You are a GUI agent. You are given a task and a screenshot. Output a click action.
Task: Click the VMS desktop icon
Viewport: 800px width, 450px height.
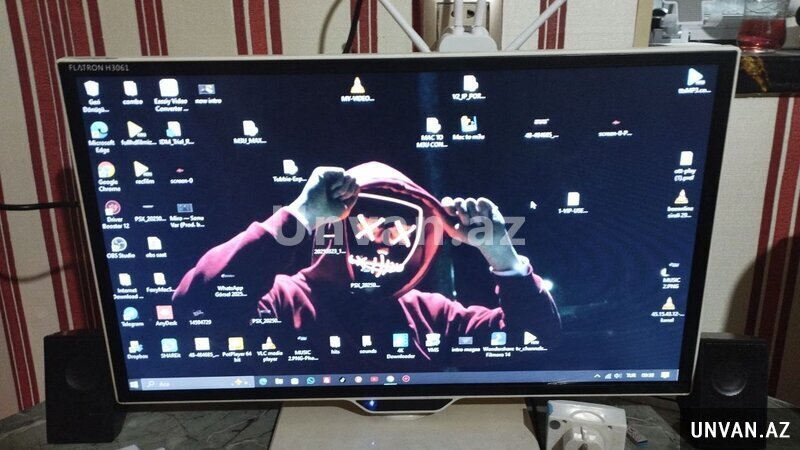pos(433,343)
